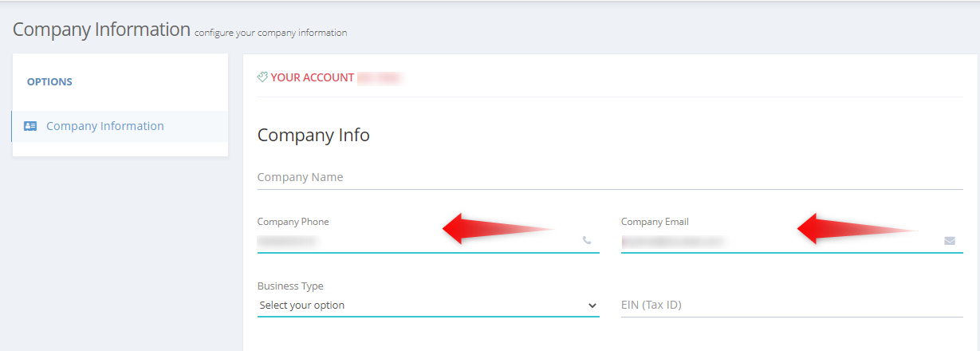Click the envelope icon in Company Email field
This screenshot has width=980, height=351.
click(950, 240)
